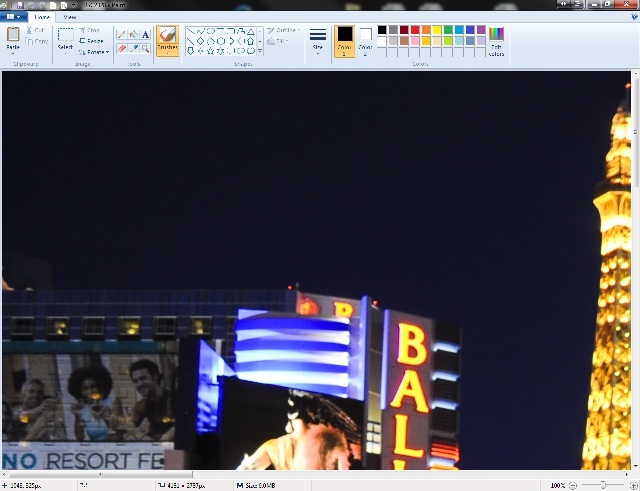Choose the Cloud callout shape

[x=251, y=51]
